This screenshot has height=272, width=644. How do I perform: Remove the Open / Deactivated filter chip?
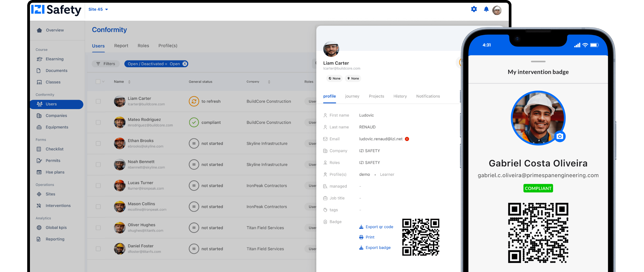(185, 64)
